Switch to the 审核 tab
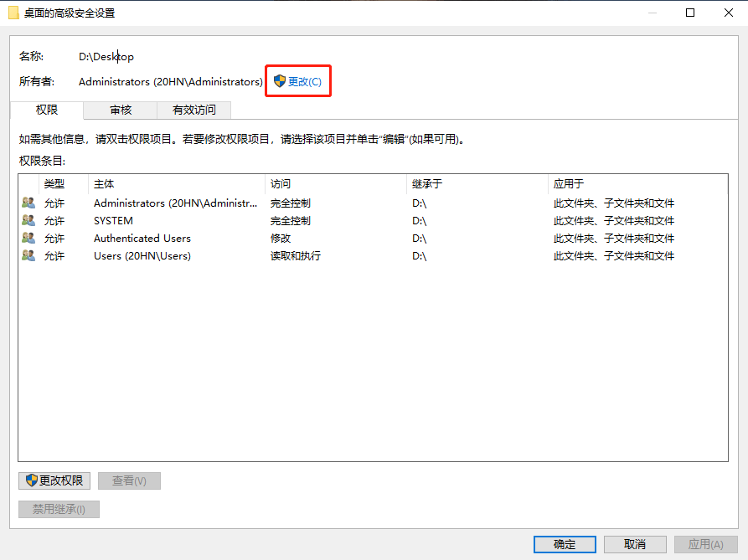The width and height of the screenshot is (748, 560). [x=119, y=110]
